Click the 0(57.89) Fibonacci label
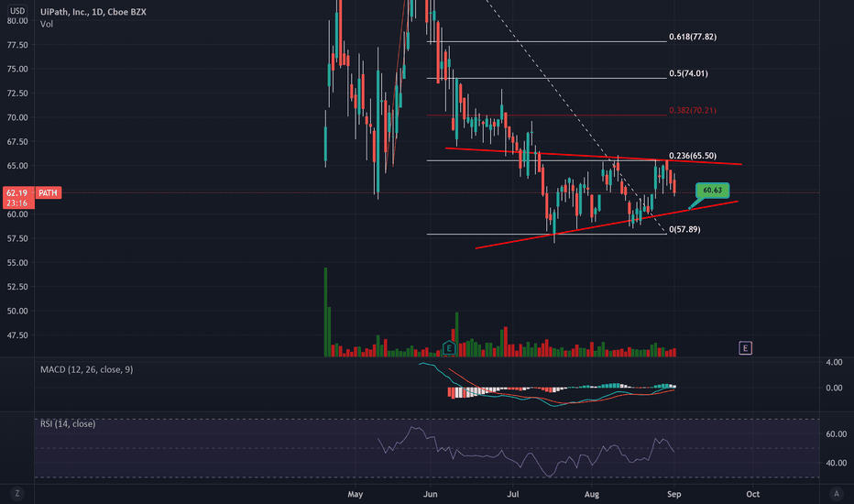Screen dimensions: 854x504 [684, 229]
